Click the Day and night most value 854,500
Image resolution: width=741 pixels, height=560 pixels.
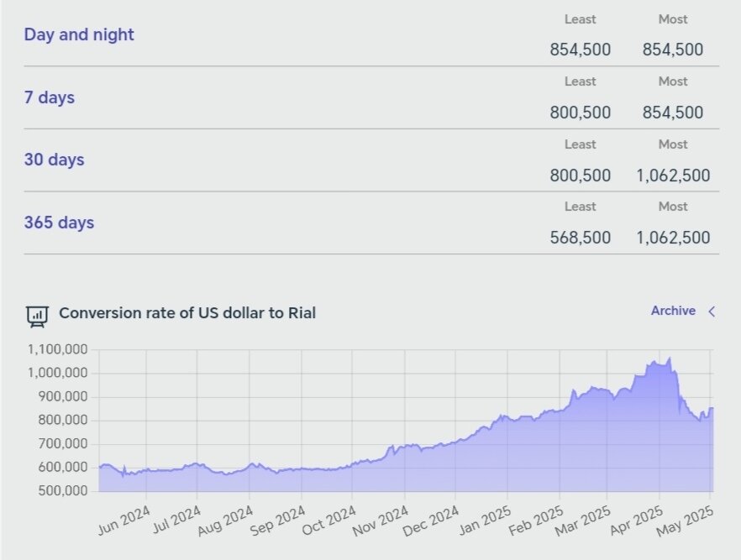(x=673, y=50)
